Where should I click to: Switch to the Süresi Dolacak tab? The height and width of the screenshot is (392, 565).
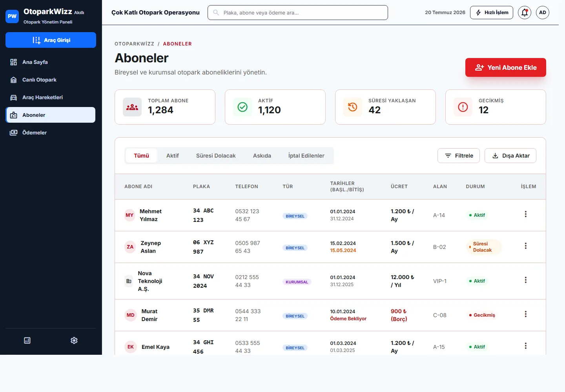click(216, 156)
